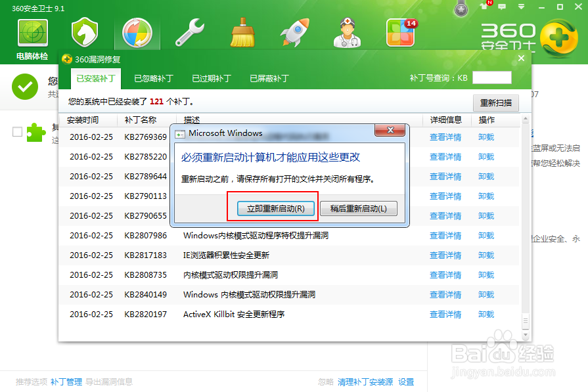The image size is (588, 392).
Task: Tick the checkbox beside the puzzle piece
Action: (17, 132)
